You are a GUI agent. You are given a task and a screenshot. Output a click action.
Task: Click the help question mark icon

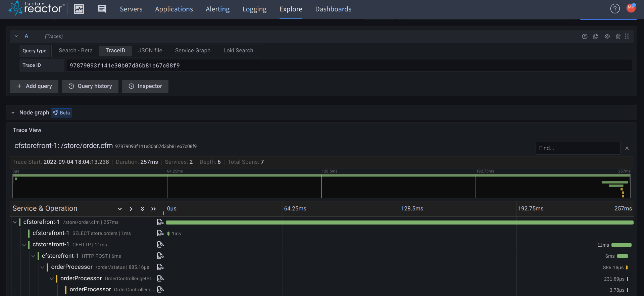pos(615,9)
